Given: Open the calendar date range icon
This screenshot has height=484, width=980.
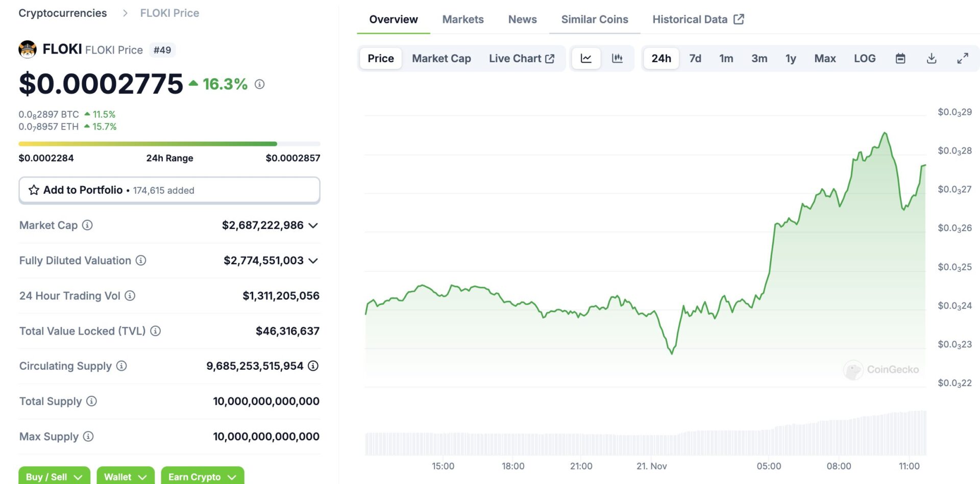Looking at the screenshot, I should (900, 59).
